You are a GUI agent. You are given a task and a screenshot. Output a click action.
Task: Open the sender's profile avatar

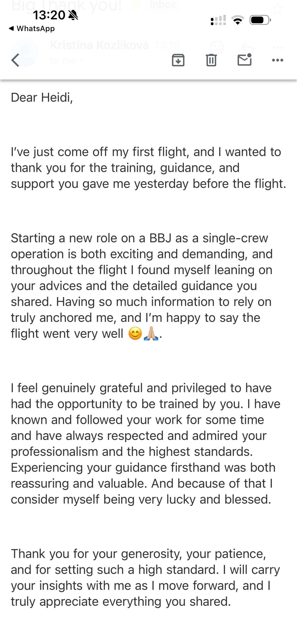pos(25,53)
